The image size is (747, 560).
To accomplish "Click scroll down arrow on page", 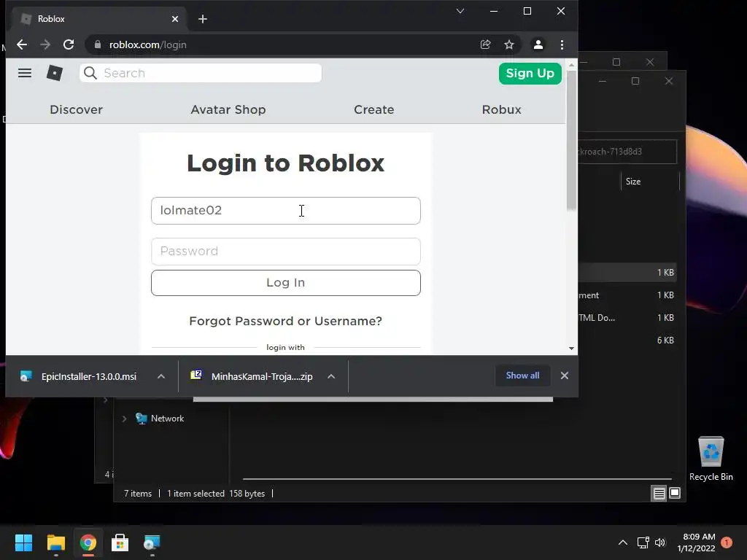I will click(571, 349).
